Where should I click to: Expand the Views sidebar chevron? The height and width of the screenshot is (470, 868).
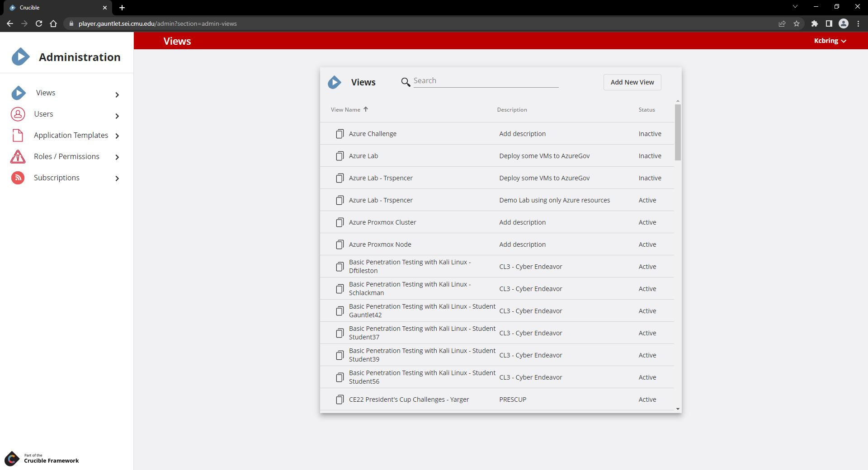[x=117, y=94]
